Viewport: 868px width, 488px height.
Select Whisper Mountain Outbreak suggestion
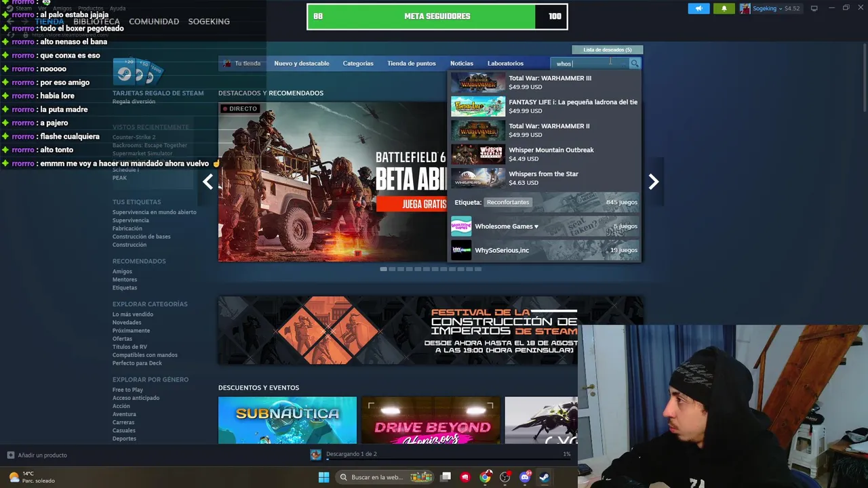click(544, 155)
